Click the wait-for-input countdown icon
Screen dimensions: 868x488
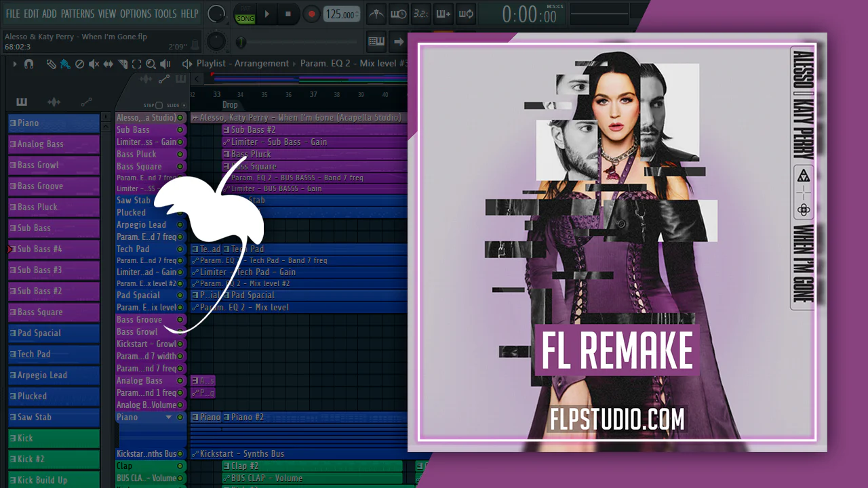point(399,14)
